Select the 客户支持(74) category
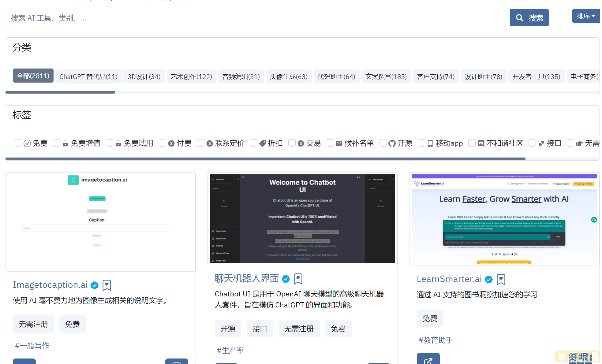The height and width of the screenshot is (364, 602). point(436,76)
